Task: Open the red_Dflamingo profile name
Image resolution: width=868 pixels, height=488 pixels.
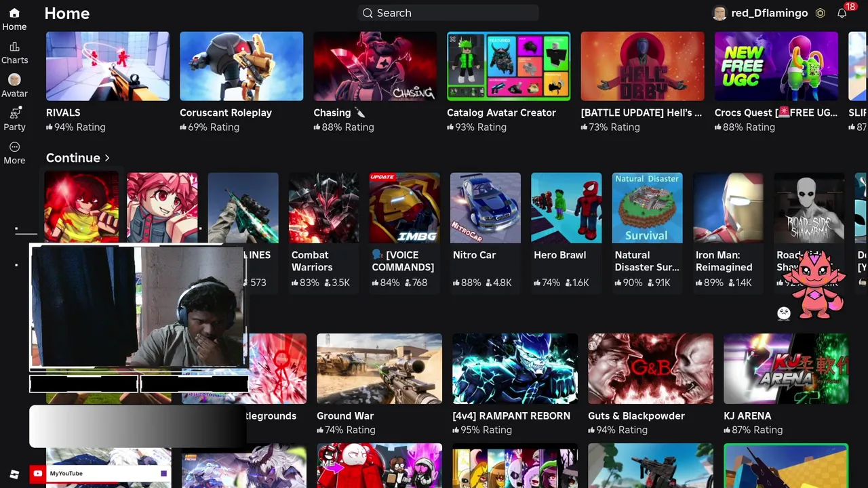Action: 769,13
